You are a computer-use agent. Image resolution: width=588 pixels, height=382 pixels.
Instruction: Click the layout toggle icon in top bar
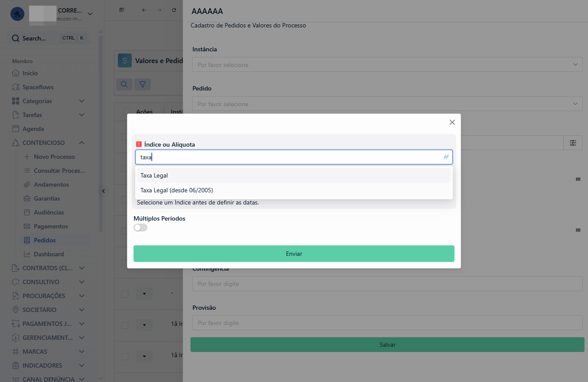point(122,10)
